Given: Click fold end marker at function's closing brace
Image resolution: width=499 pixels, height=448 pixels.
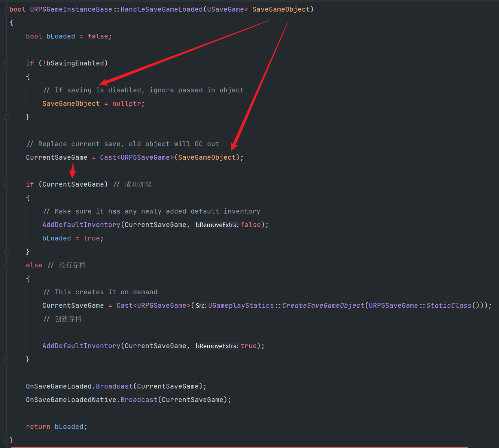Looking at the screenshot, I should tap(6, 440).
